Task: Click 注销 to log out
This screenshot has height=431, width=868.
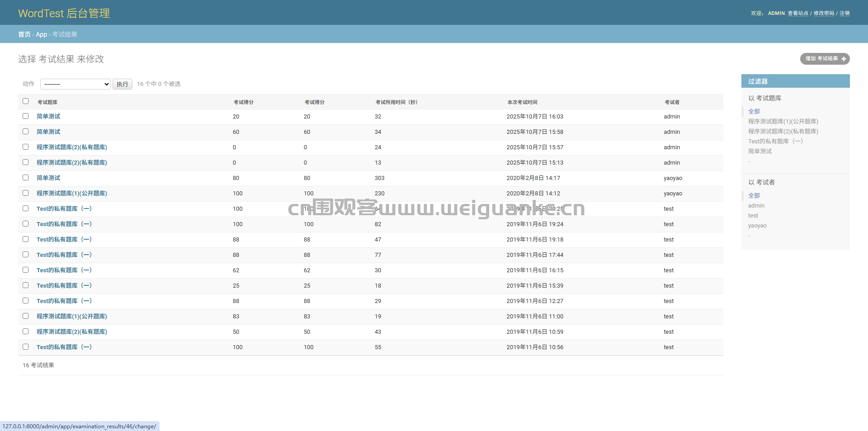Action: tap(844, 13)
